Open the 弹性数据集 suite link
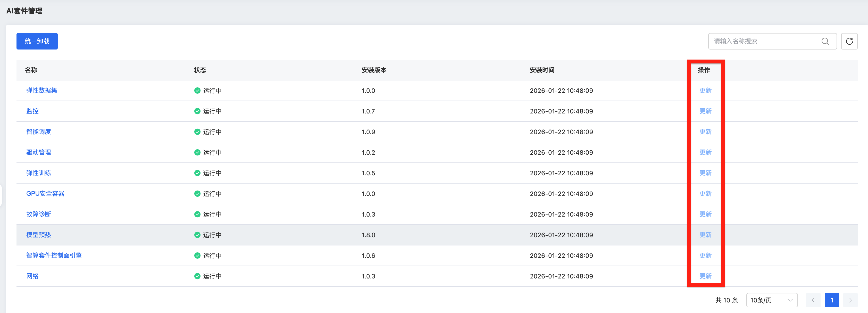Screen dimensions: 868x313 pos(41,90)
